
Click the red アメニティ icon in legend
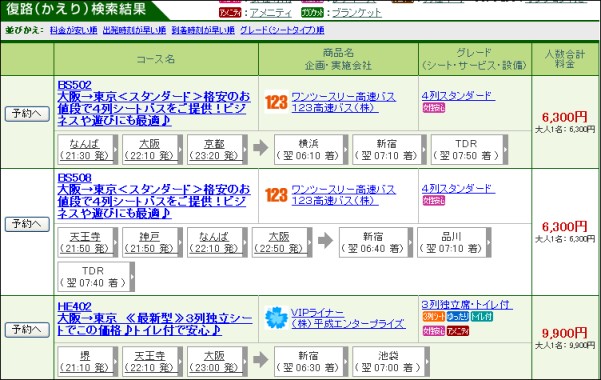pyautogui.click(x=230, y=13)
